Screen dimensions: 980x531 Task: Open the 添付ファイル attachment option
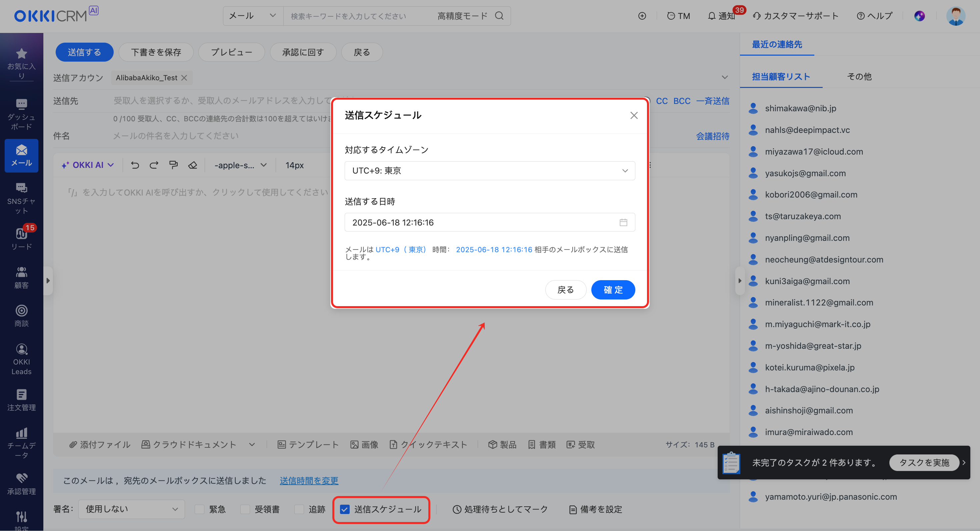(x=100, y=444)
